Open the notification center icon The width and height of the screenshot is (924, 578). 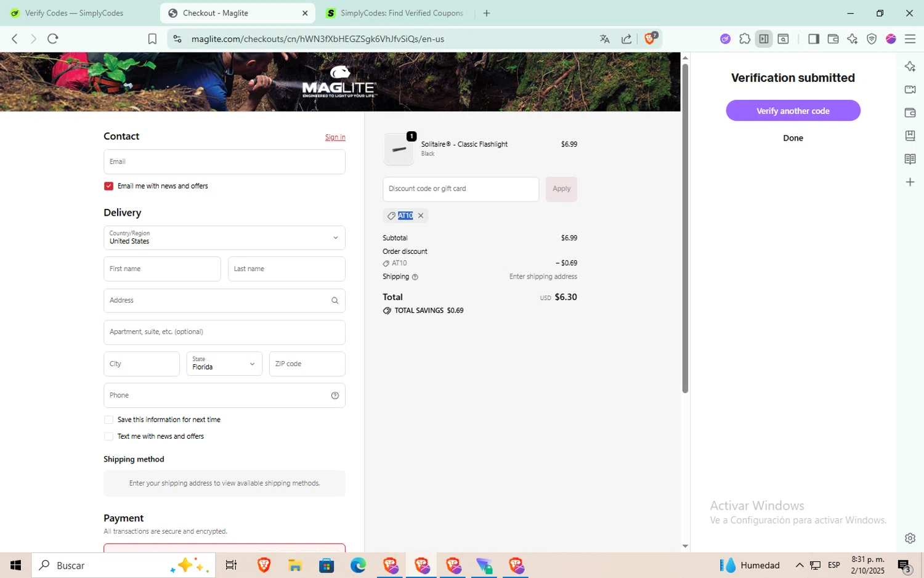coord(904,565)
